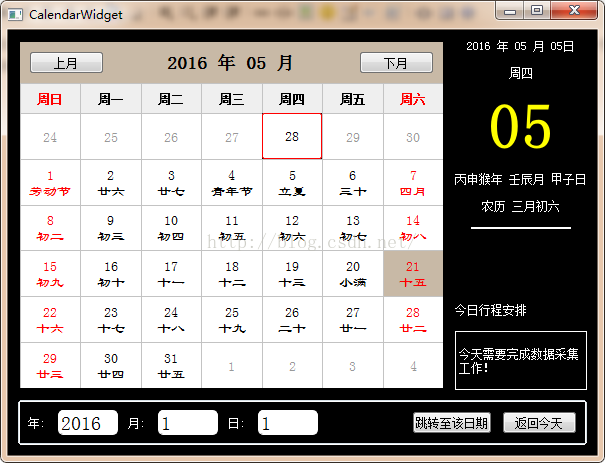This screenshot has height=463, width=605.
Task: Click the CalendarWidget title bar app icon
Action: click(15, 15)
